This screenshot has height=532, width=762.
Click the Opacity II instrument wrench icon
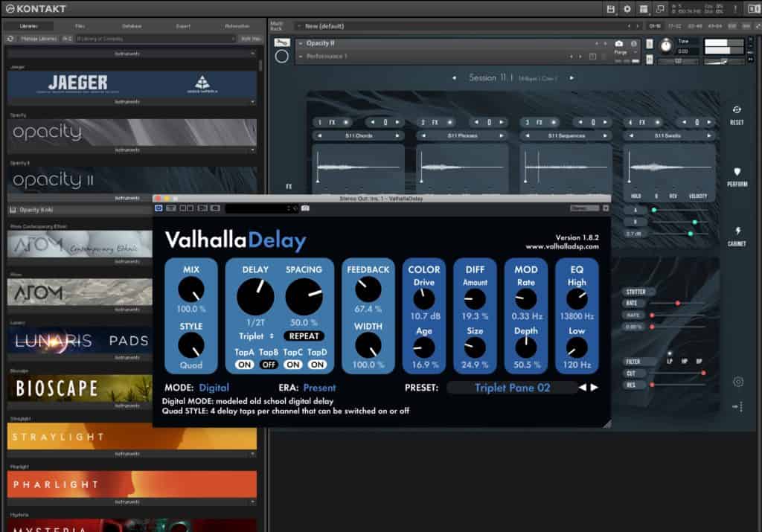pos(282,42)
